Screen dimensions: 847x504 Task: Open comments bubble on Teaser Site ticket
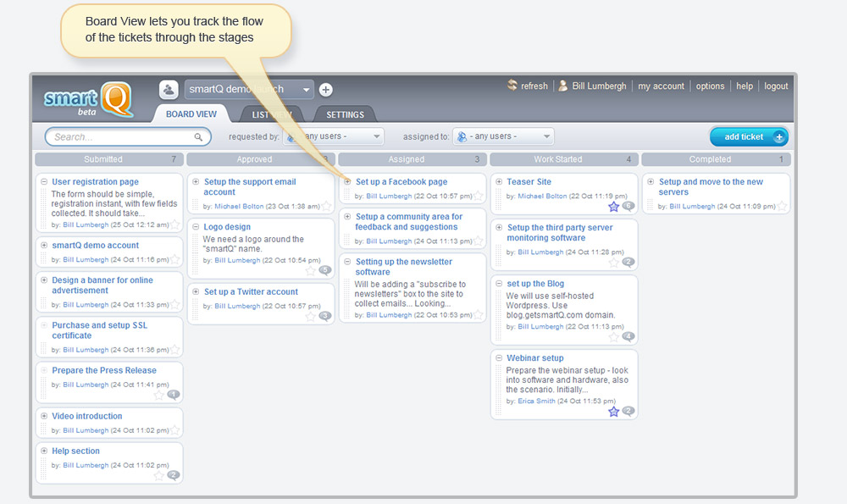click(628, 206)
